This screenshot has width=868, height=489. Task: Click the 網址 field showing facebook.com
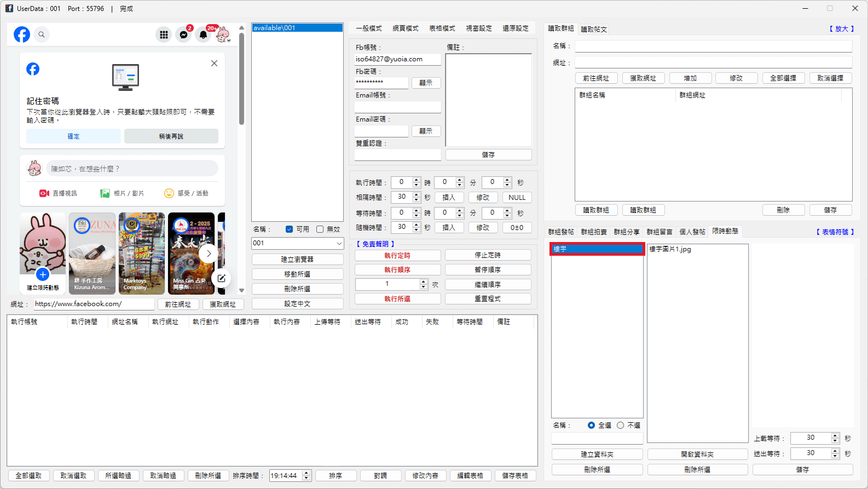[94, 303]
